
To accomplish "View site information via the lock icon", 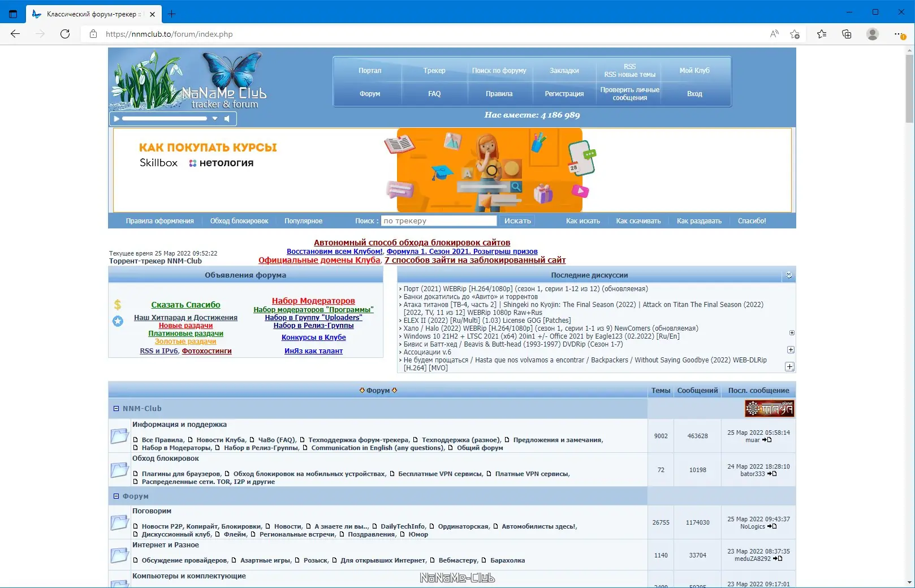I will [x=93, y=34].
